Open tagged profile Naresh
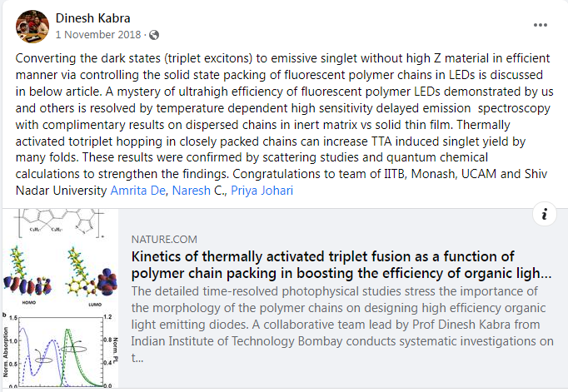Screen dimensions: 568x392 (x=194, y=191)
